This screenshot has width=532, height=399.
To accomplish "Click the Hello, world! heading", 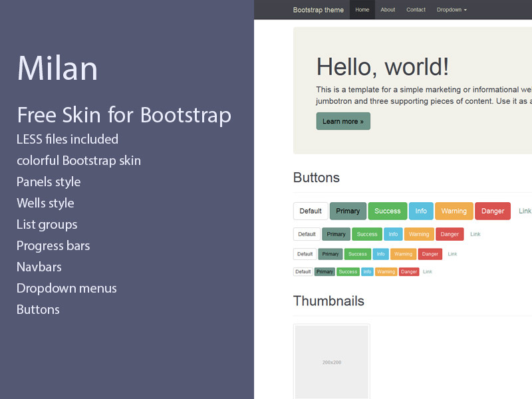I will [x=382, y=66].
